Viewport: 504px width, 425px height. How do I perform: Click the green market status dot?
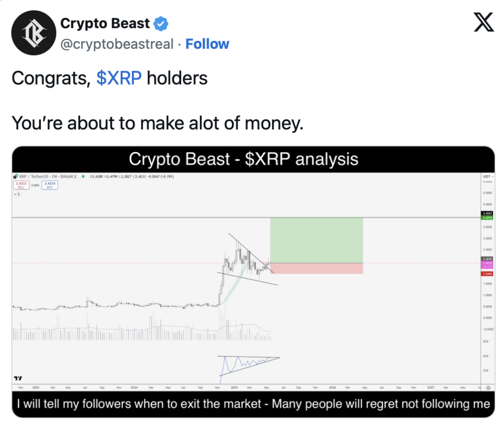tap(83, 177)
